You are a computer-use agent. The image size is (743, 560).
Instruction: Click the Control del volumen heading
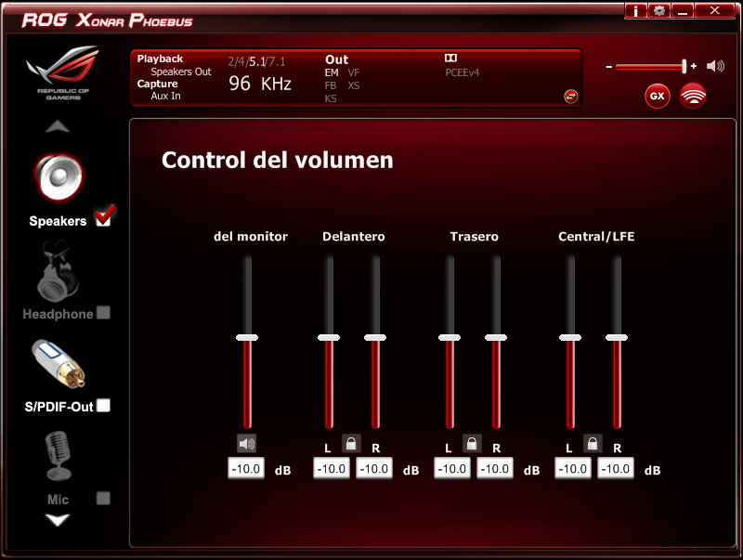(x=277, y=160)
